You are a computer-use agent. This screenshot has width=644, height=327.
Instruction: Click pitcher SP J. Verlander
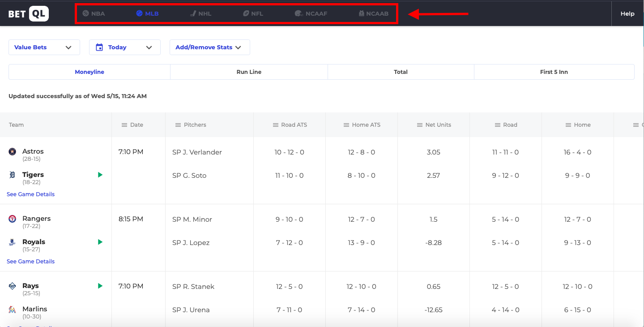[197, 152]
